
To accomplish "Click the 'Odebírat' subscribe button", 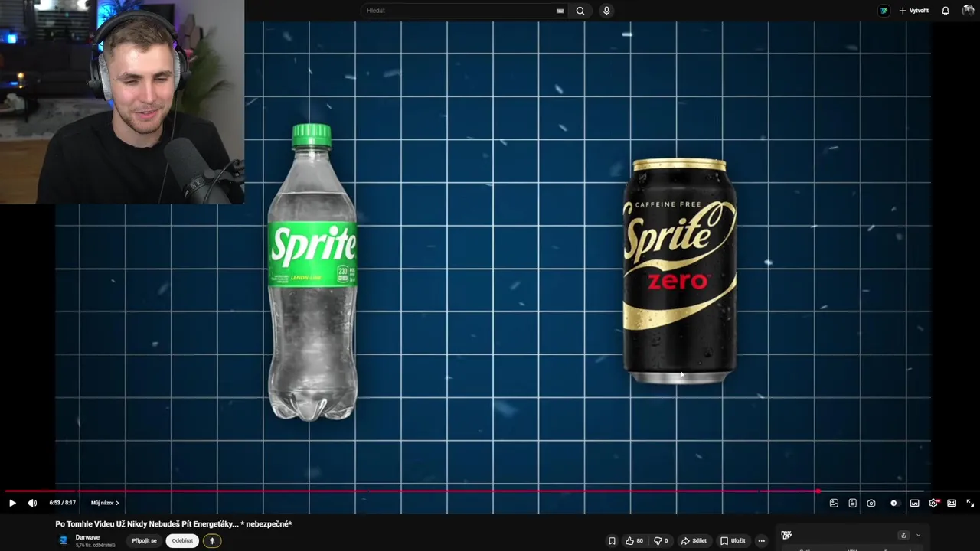I will click(182, 540).
